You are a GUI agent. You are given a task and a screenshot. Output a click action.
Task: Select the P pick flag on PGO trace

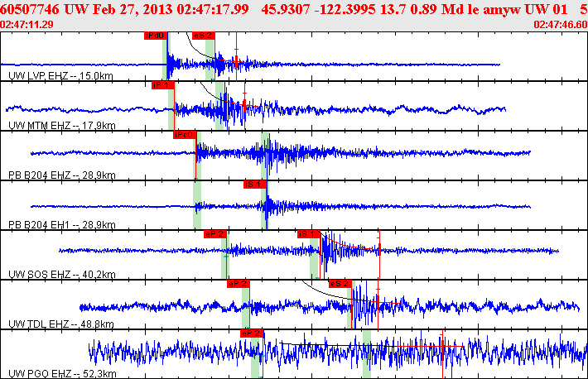point(251,333)
